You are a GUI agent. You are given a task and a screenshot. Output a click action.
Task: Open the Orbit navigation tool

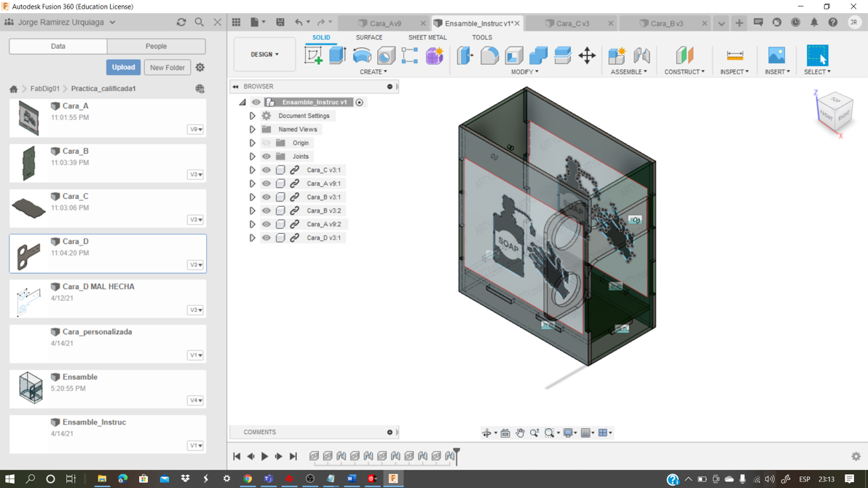[486, 433]
